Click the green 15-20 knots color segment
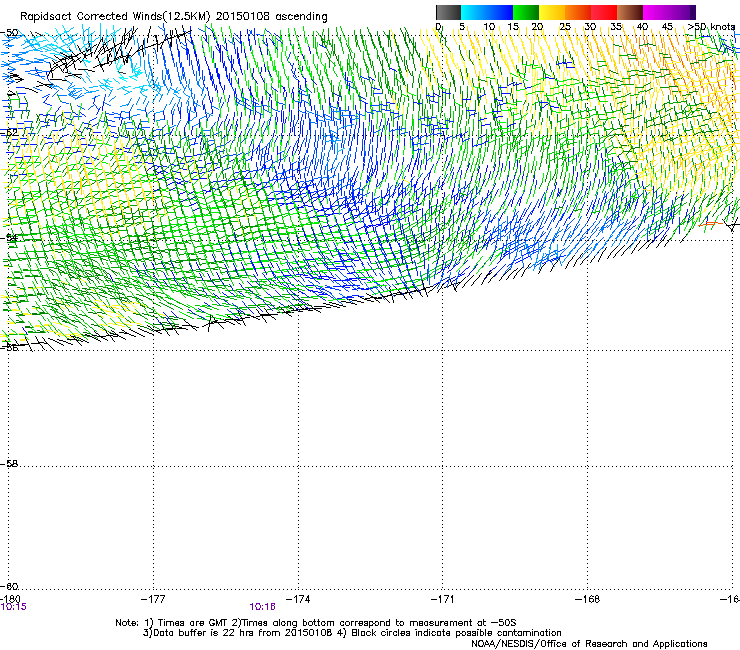This screenshot has height=650, width=740. [x=526, y=12]
